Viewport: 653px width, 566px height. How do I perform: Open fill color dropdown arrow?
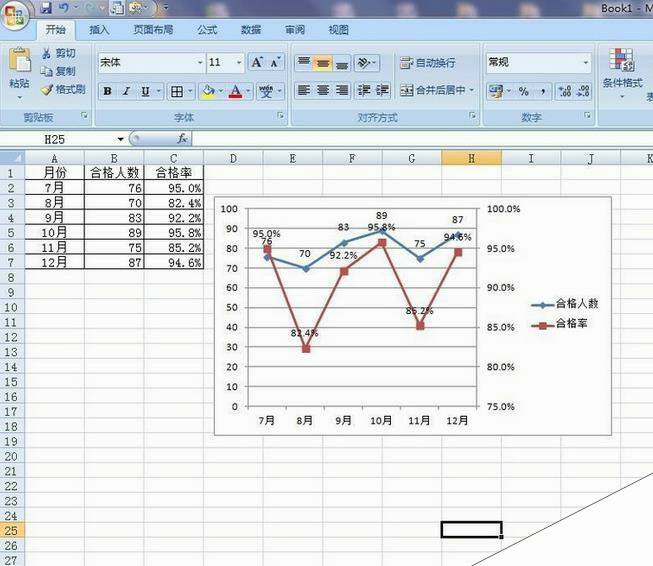pyautogui.click(x=221, y=91)
